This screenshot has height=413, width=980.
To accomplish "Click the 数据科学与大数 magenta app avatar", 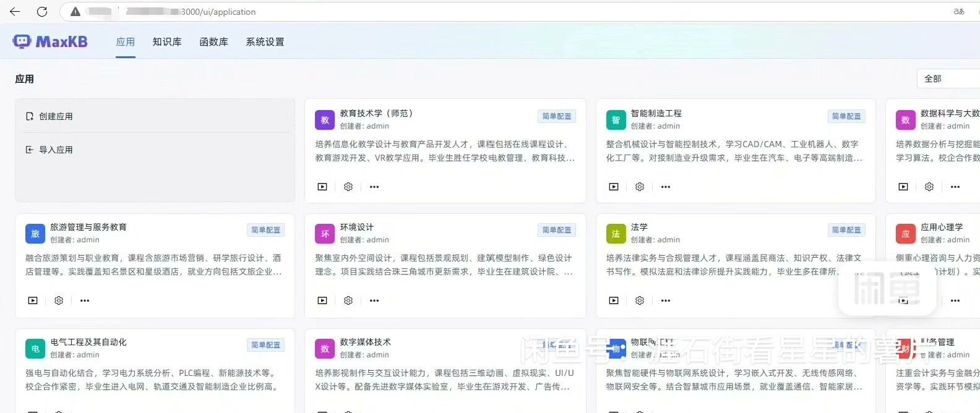I will tap(906, 120).
